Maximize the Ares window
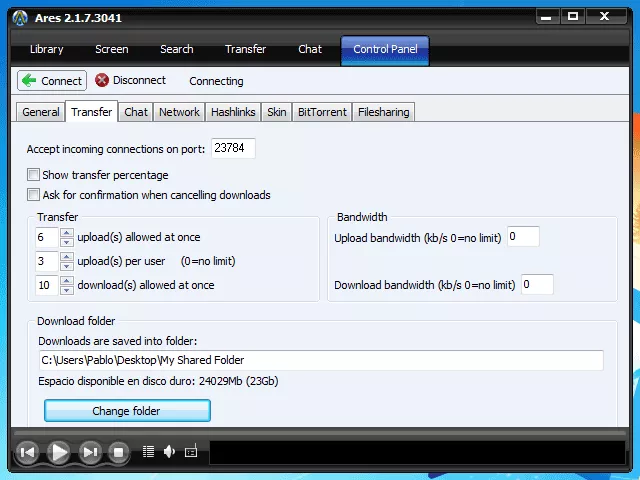Screen dimensions: 640x480 click(573, 17)
